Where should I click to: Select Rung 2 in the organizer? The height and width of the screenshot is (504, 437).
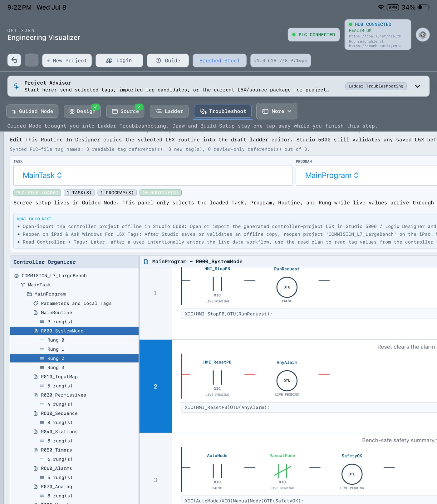point(74,358)
